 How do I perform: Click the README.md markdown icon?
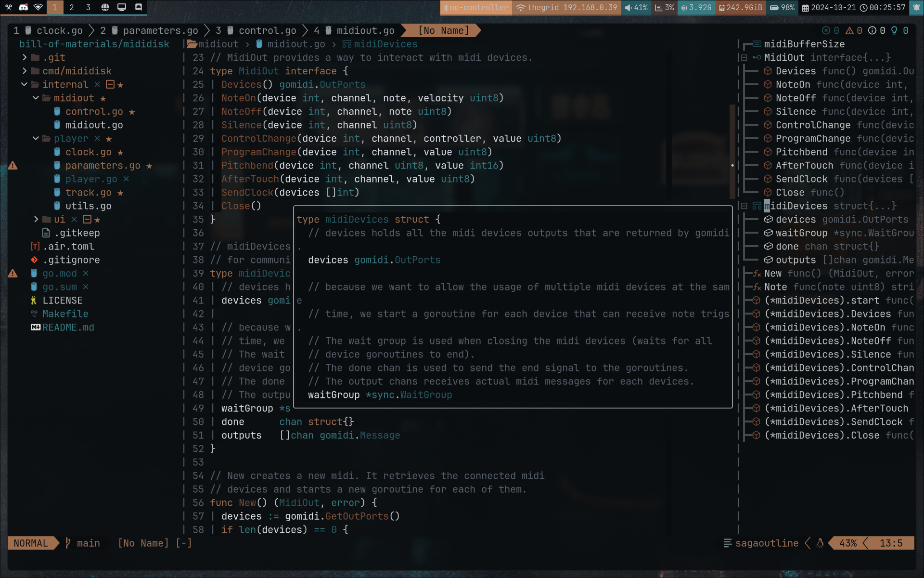(35, 327)
